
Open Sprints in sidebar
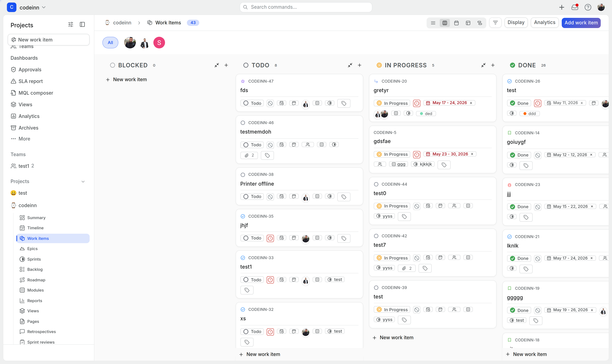(34, 259)
